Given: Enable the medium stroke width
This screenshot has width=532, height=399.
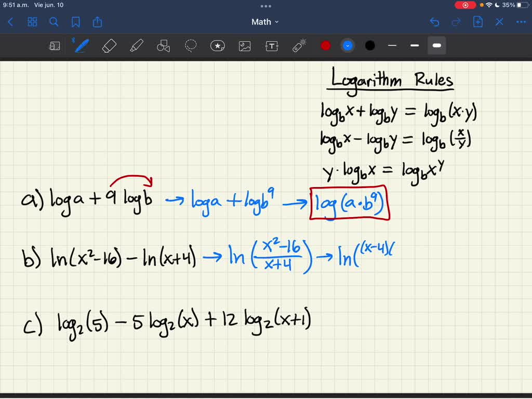Looking at the screenshot, I should [414, 46].
